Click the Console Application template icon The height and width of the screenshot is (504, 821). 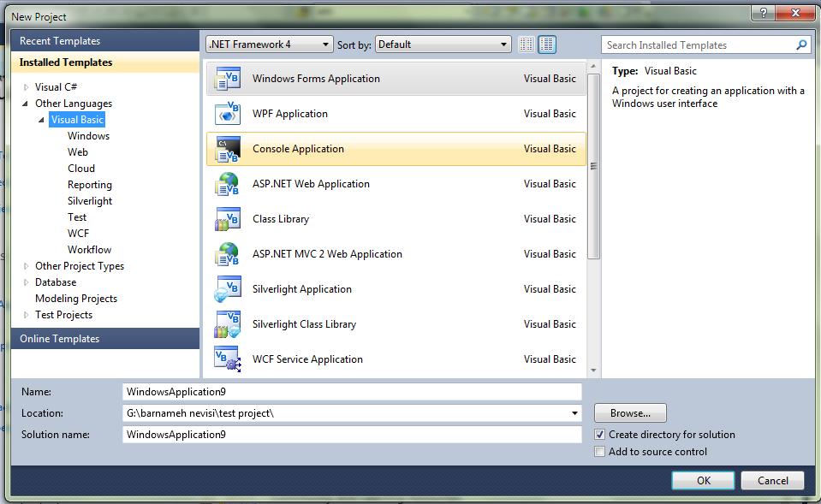click(227, 149)
